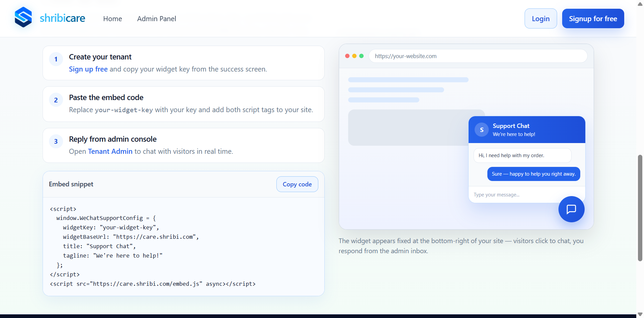Copy the embed snippet code

tap(297, 184)
